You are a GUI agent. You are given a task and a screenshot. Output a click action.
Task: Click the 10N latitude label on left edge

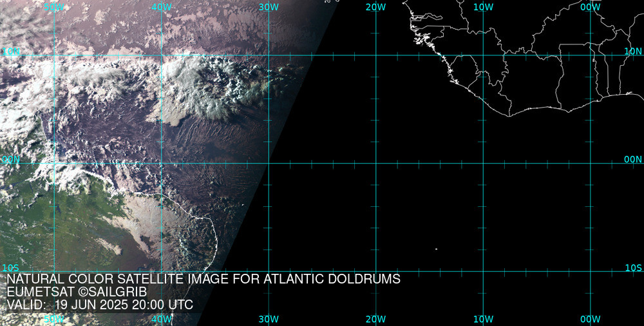[x=11, y=51]
